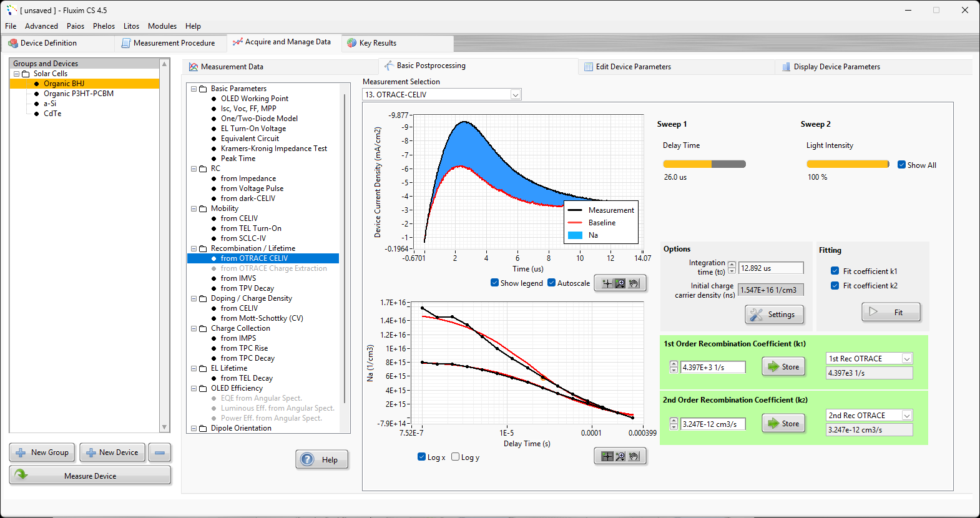Click the Integration time input field
This screenshot has height=518, width=980.
pyautogui.click(x=771, y=268)
